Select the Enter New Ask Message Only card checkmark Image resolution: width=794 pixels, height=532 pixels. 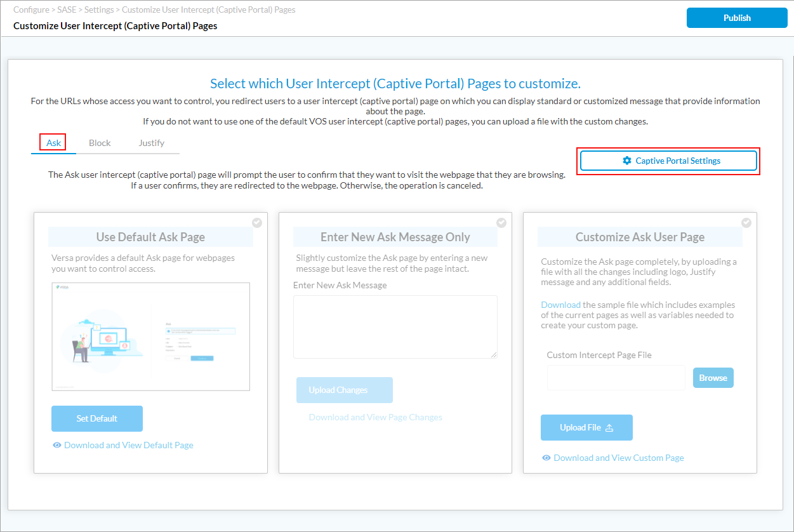tap(501, 222)
